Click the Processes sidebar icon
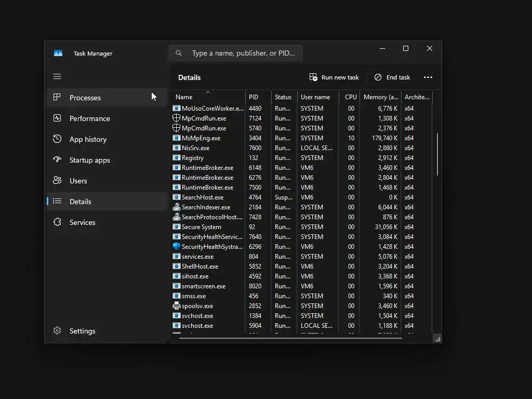The height and width of the screenshot is (399, 532). click(57, 97)
